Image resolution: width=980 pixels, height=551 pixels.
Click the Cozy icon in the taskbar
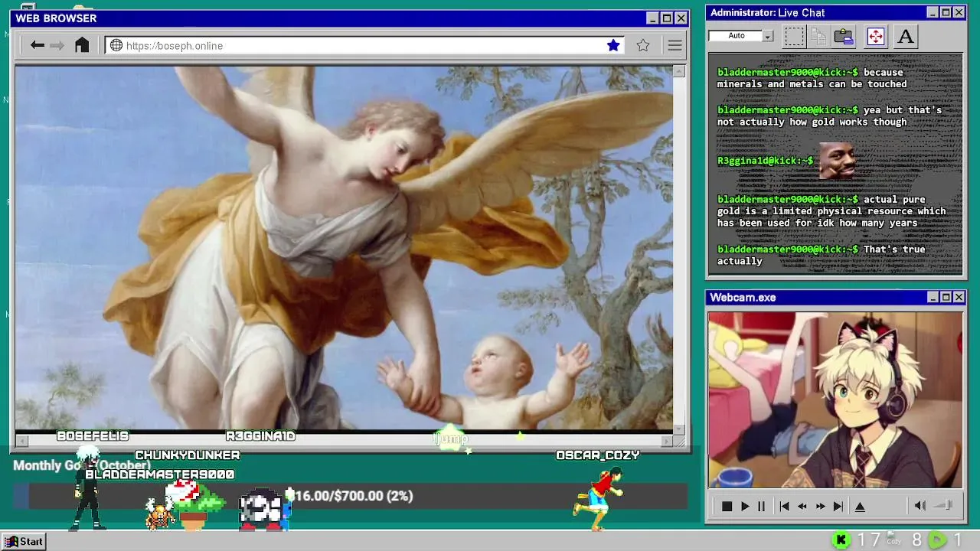[893, 539]
